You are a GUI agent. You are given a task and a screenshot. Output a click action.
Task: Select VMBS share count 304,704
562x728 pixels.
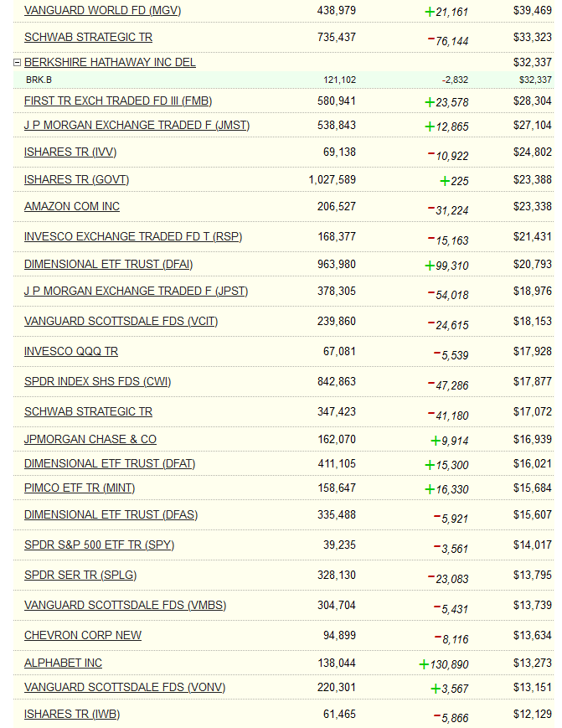[x=337, y=606]
